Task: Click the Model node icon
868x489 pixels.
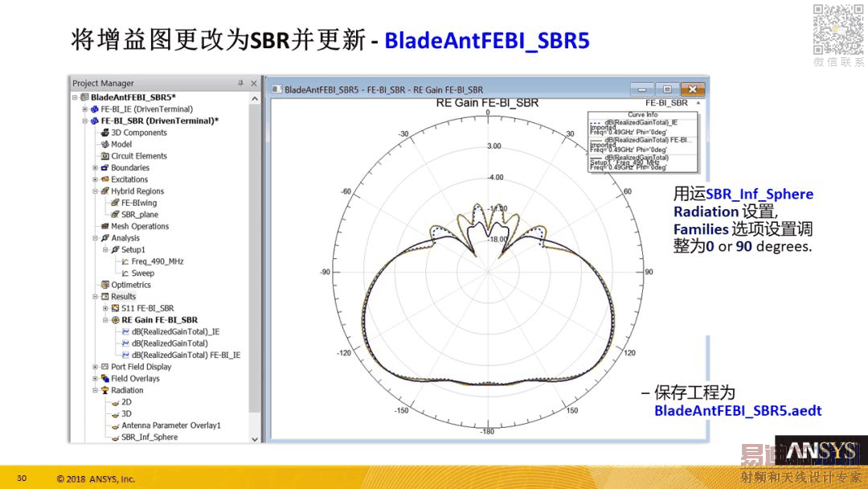Action: click(x=105, y=144)
